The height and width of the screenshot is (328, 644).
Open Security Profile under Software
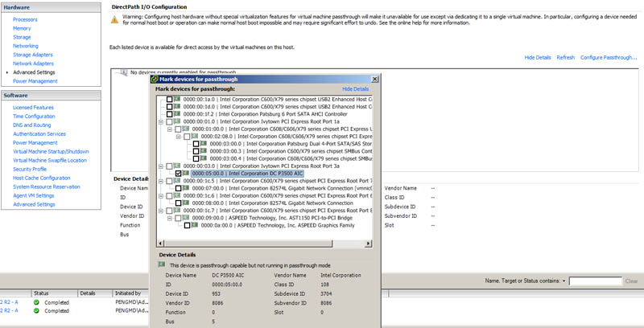click(x=30, y=169)
